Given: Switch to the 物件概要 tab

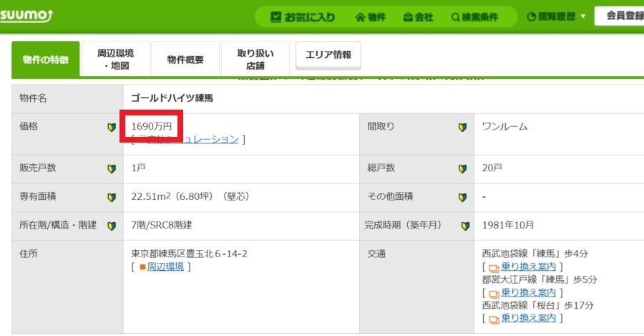Looking at the screenshot, I should [185, 59].
